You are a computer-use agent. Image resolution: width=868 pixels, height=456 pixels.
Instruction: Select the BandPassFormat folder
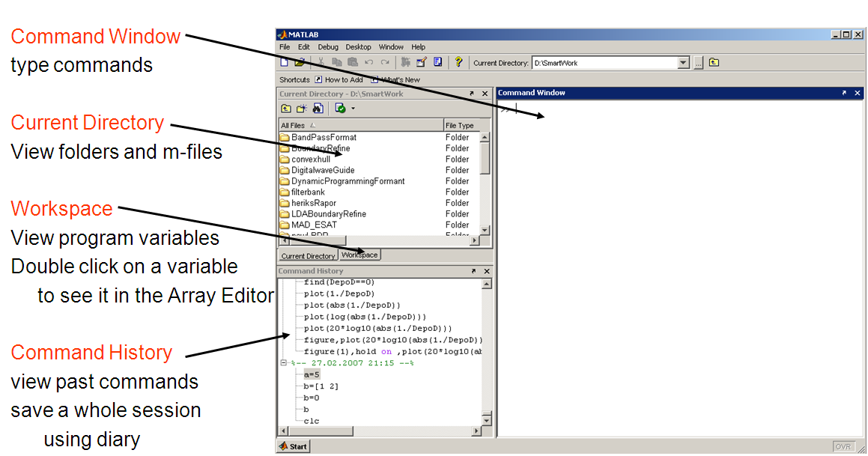coord(324,137)
